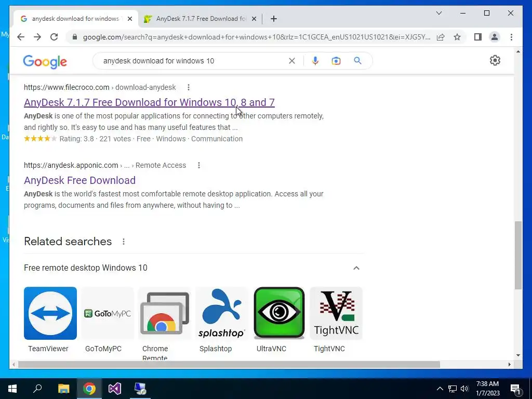The width and height of the screenshot is (532, 399).
Task: Open the remote desktop taskbar app
Action: (x=140, y=389)
